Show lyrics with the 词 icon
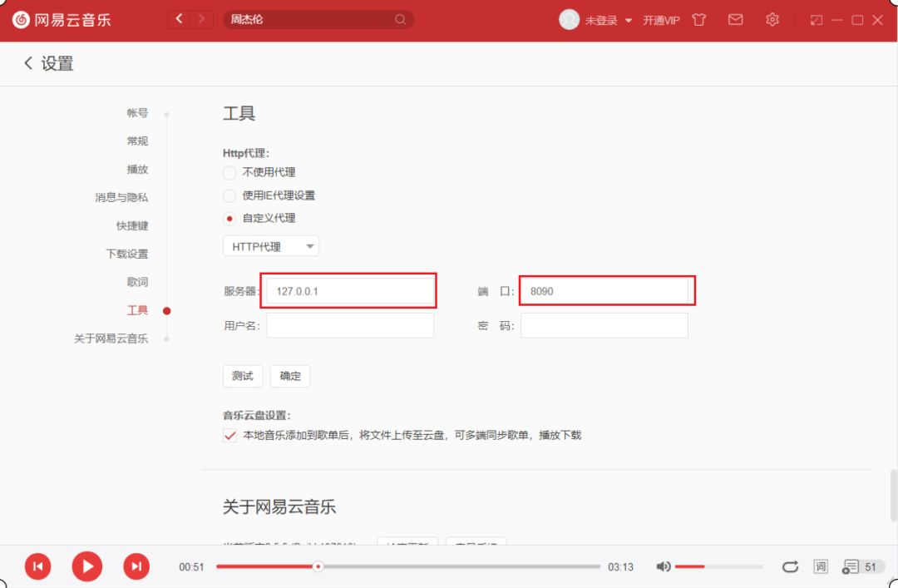 [821, 566]
